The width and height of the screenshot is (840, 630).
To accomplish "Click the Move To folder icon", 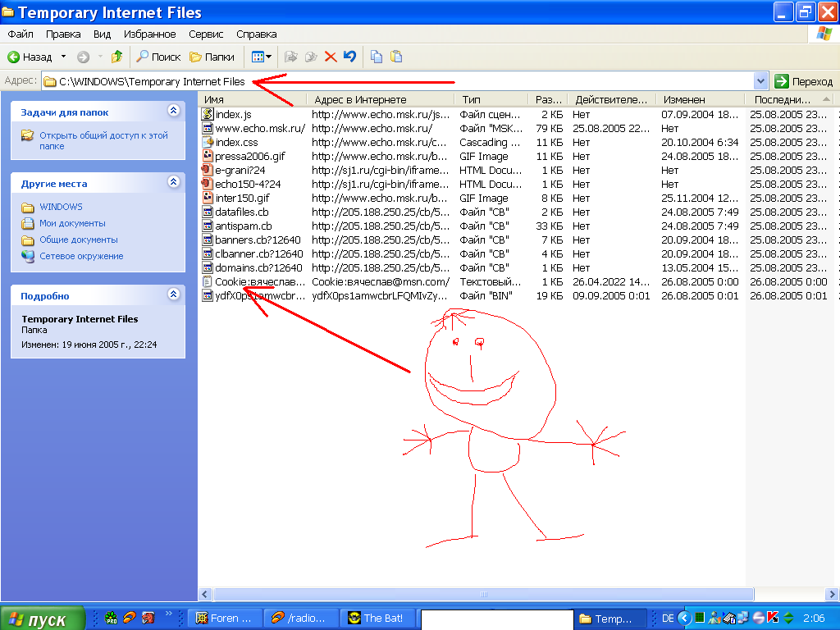I will tap(291, 57).
